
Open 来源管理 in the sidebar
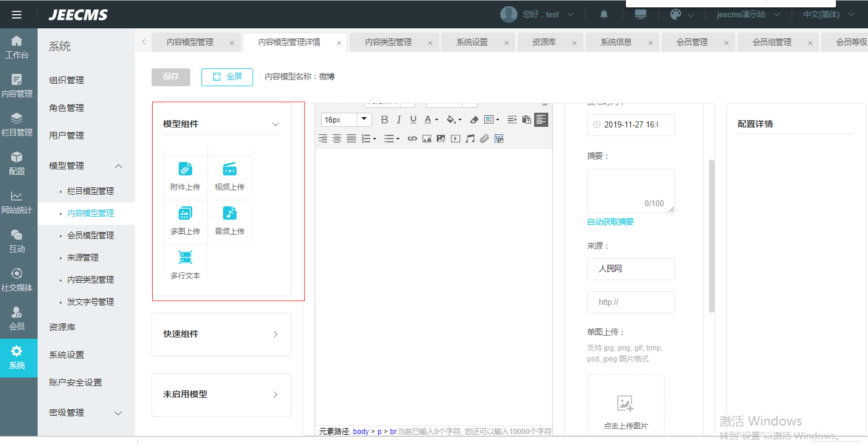[83, 257]
